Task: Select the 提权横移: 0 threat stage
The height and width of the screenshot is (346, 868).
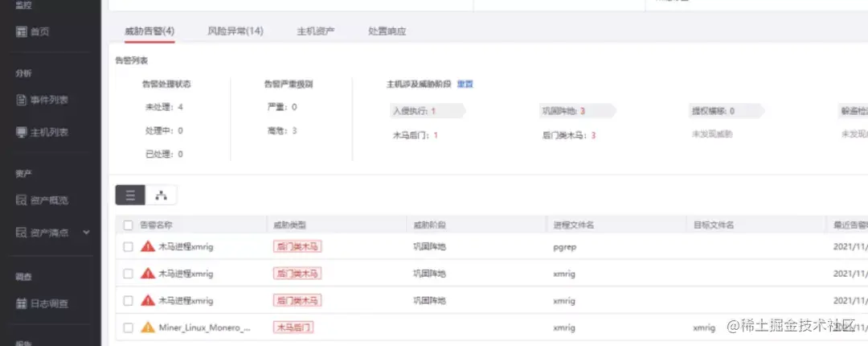Action: [x=727, y=111]
